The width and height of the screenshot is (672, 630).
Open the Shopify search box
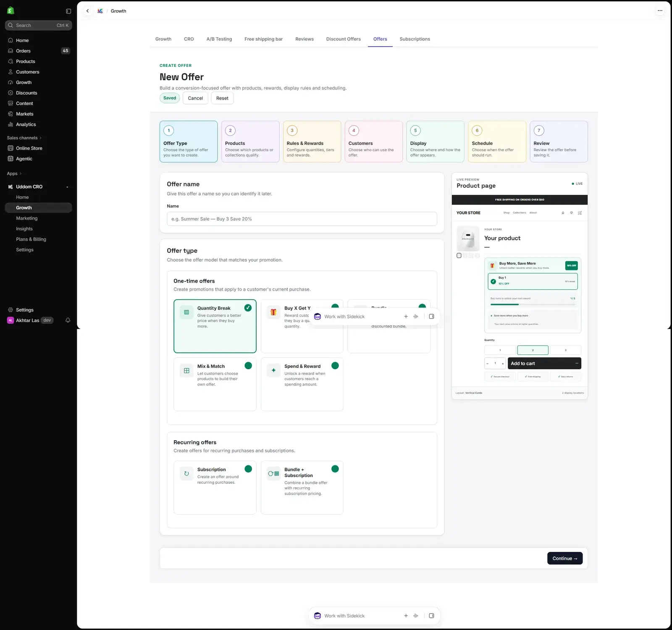coord(38,25)
